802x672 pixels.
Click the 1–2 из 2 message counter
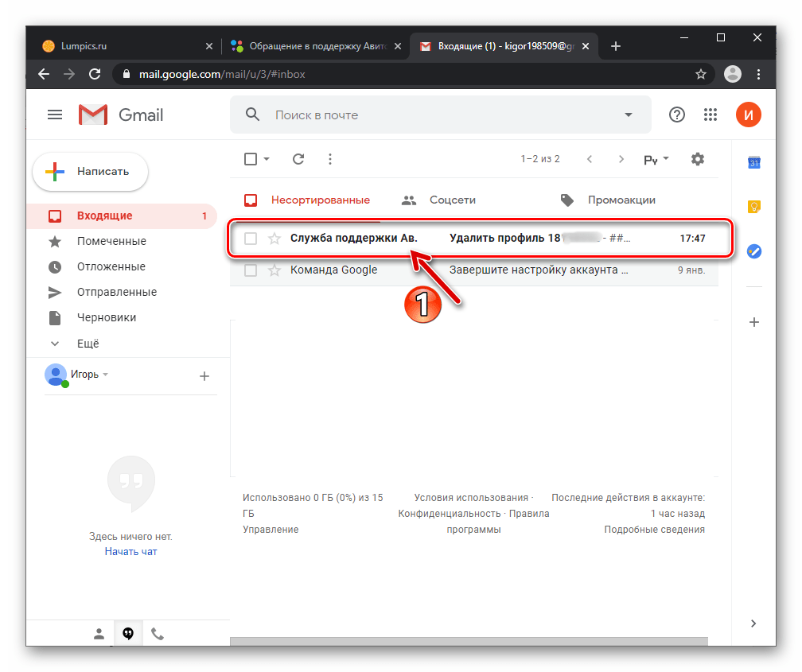(x=540, y=159)
